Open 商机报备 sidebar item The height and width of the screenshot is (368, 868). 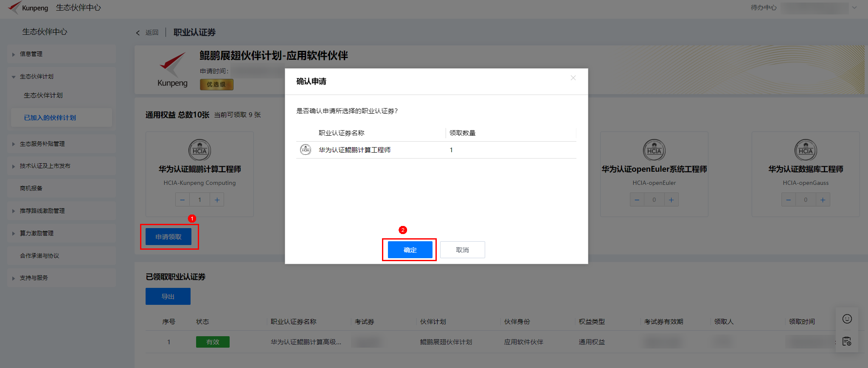click(62, 188)
